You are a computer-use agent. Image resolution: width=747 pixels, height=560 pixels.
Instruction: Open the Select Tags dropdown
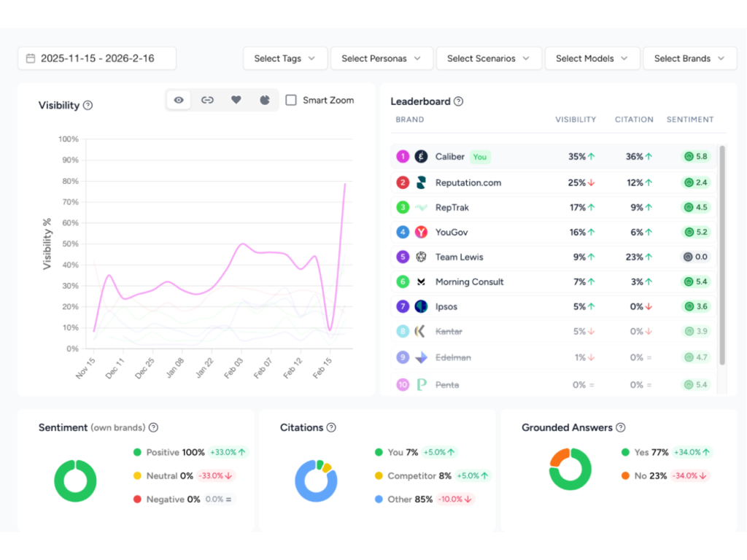285,58
